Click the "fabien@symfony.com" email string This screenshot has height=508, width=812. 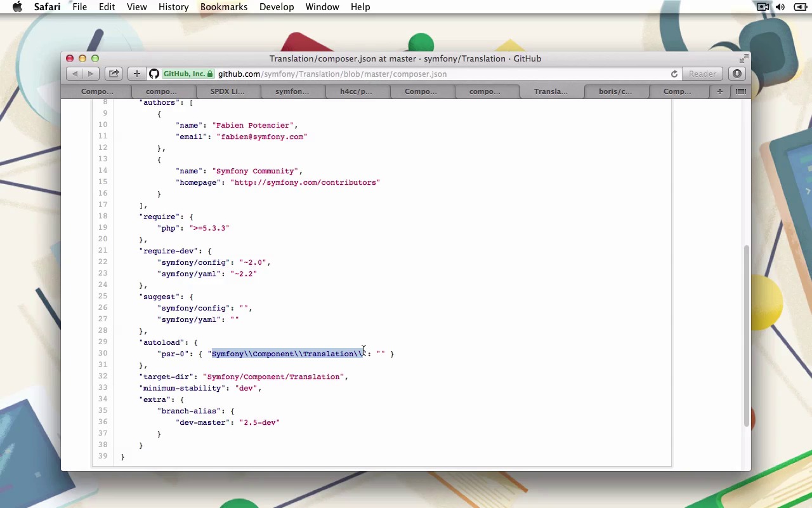tap(262, 137)
